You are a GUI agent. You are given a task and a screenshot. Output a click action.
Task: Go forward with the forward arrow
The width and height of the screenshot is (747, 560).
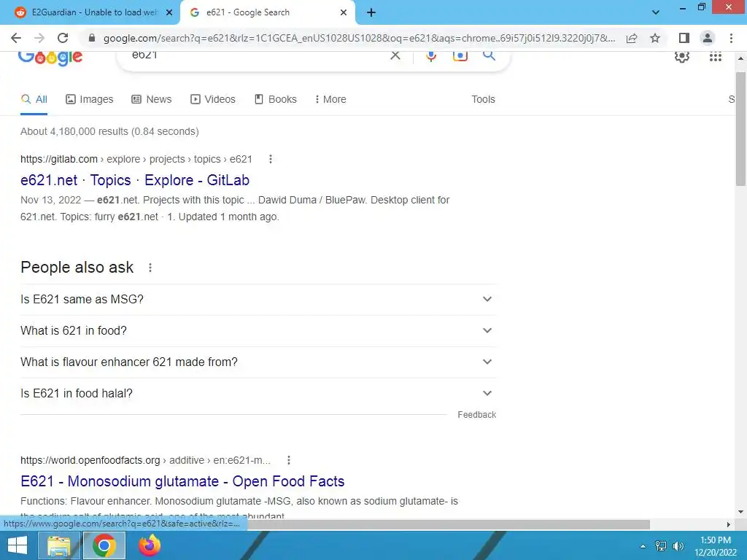coord(39,38)
